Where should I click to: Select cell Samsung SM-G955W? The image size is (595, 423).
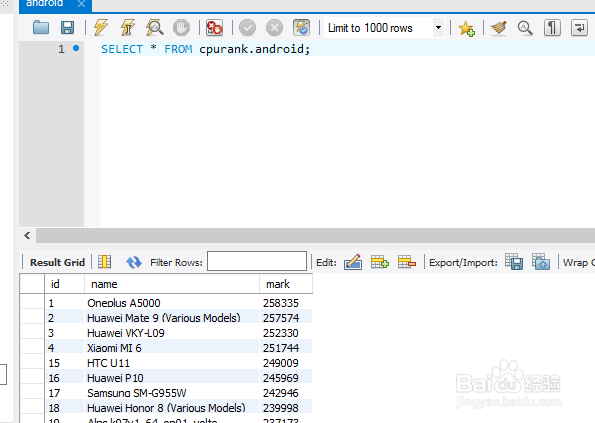172,393
